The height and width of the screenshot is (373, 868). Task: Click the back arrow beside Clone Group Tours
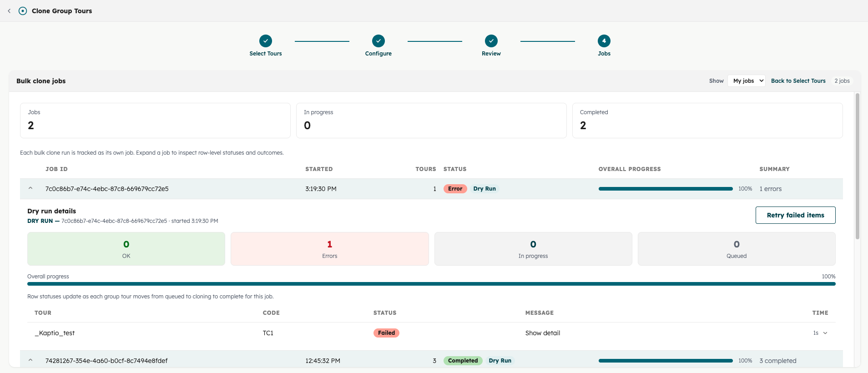tap(9, 11)
